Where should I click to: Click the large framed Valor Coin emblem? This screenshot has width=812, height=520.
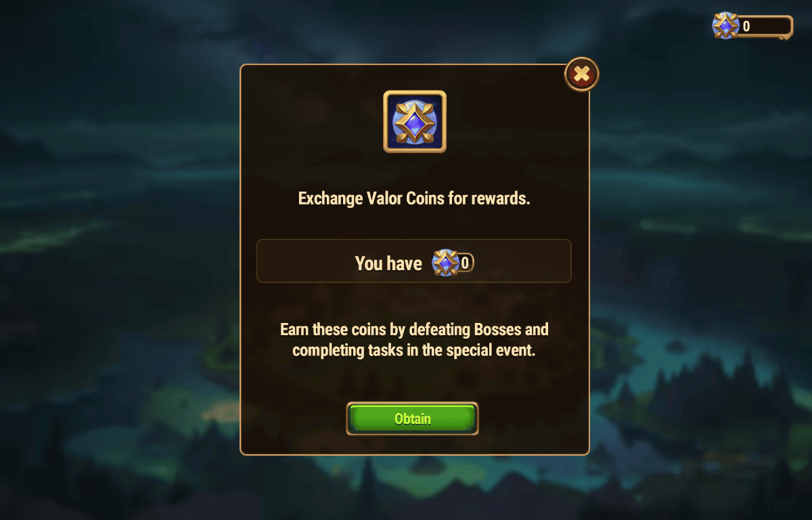415,121
